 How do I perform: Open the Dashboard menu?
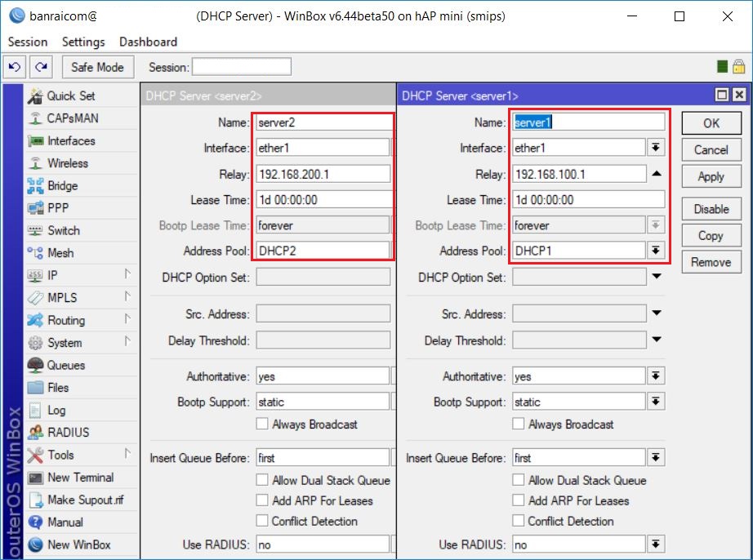pos(148,42)
